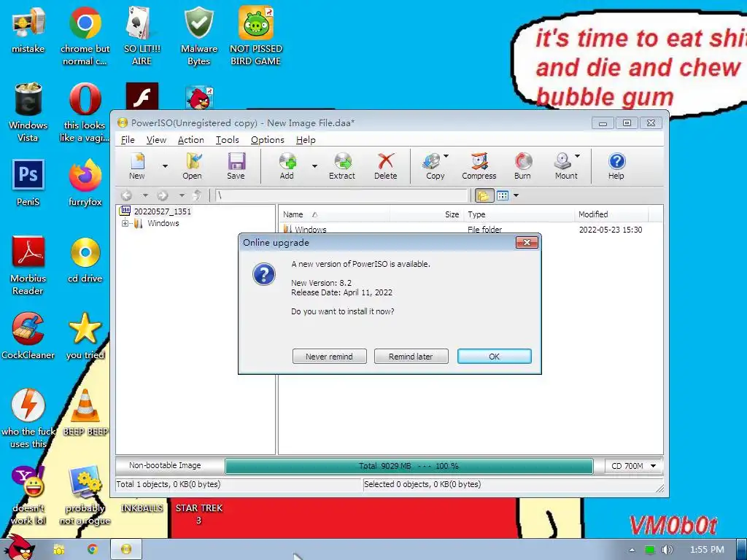Open the dropdown arrow beside Mount
Screen dimensions: 747x560
pos(578,156)
